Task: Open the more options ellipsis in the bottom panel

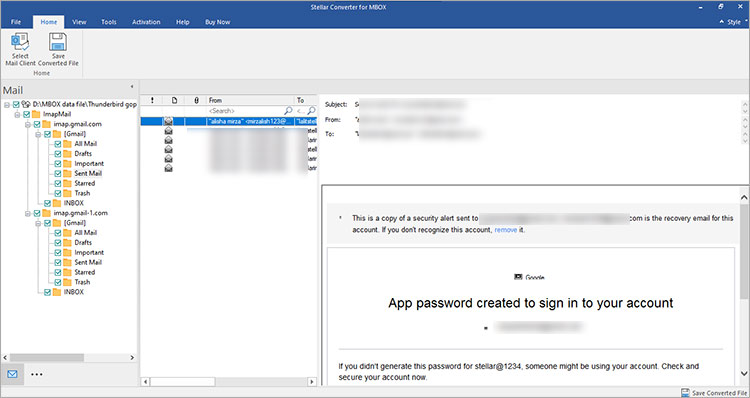Action: click(x=37, y=374)
